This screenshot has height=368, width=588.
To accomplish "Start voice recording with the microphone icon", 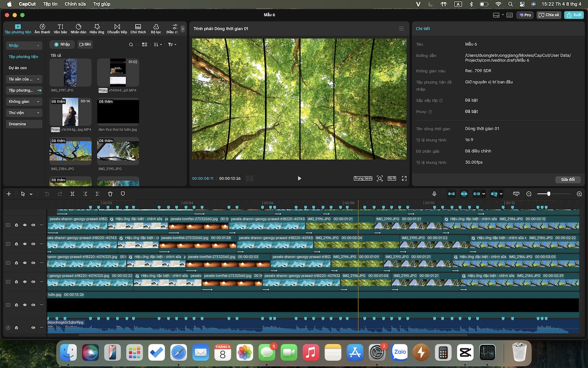I will 434,194.
